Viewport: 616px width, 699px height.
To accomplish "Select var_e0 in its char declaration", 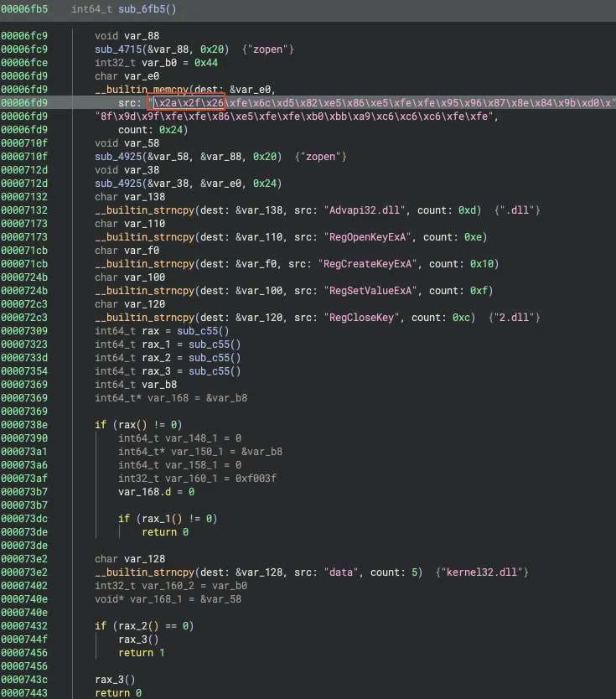I will point(142,75).
